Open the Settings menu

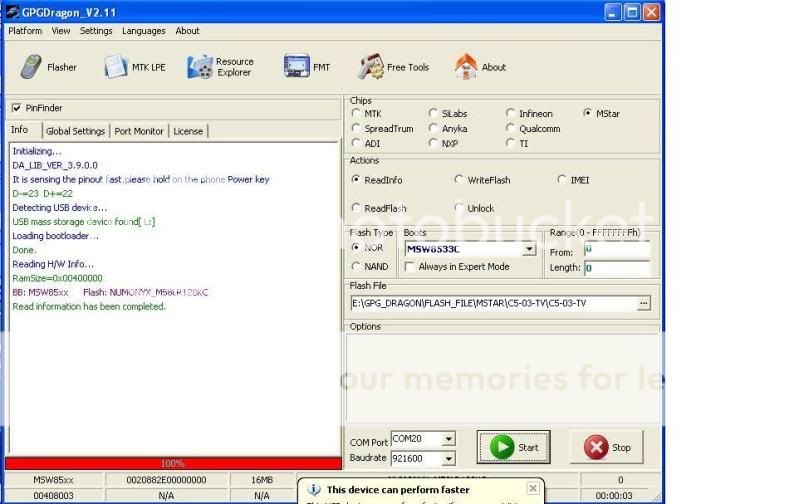[96, 31]
